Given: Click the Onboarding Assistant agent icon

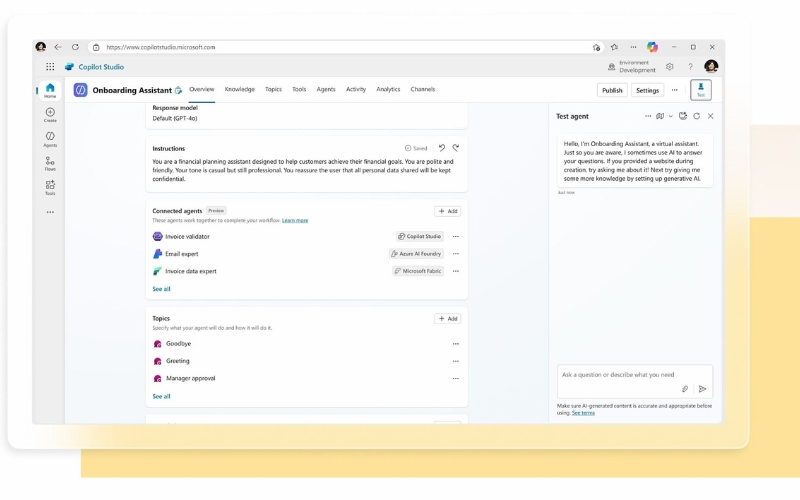Looking at the screenshot, I should point(81,90).
